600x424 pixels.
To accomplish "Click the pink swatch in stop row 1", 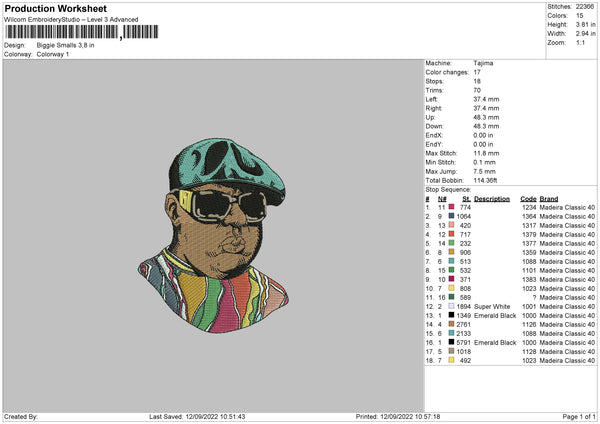I will pos(452,207).
